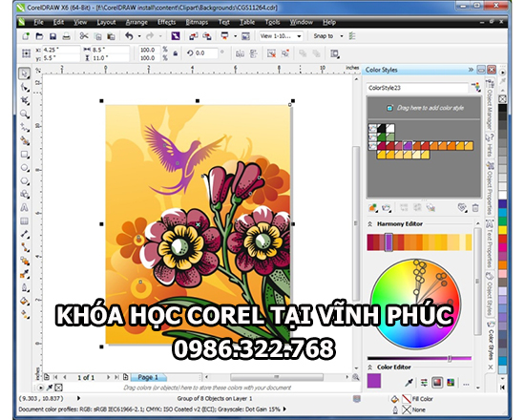
Task: Click the horizontal canvas scrollbar
Action: pos(277,377)
